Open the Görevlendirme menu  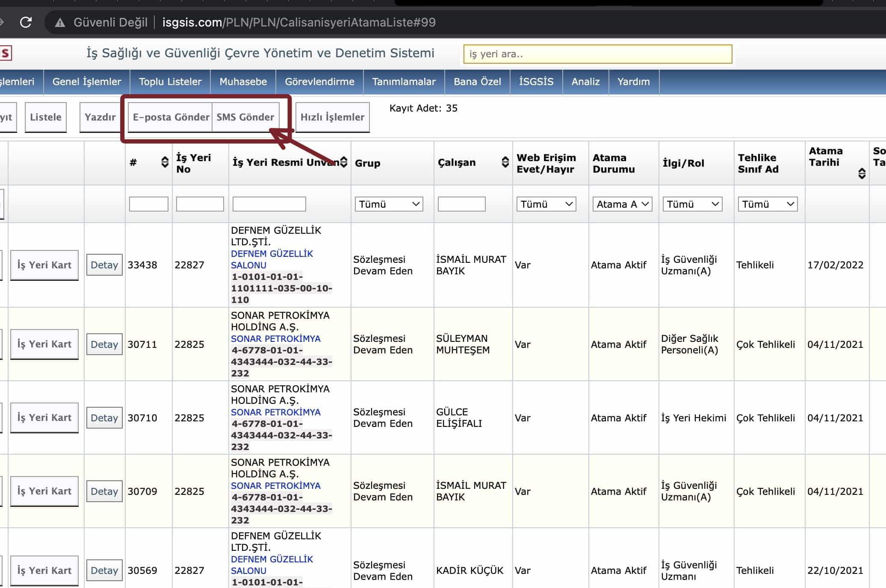(319, 82)
